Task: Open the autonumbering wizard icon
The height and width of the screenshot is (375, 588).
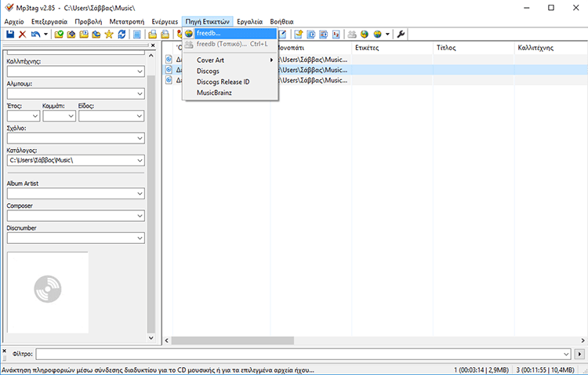Action: click(x=336, y=35)
